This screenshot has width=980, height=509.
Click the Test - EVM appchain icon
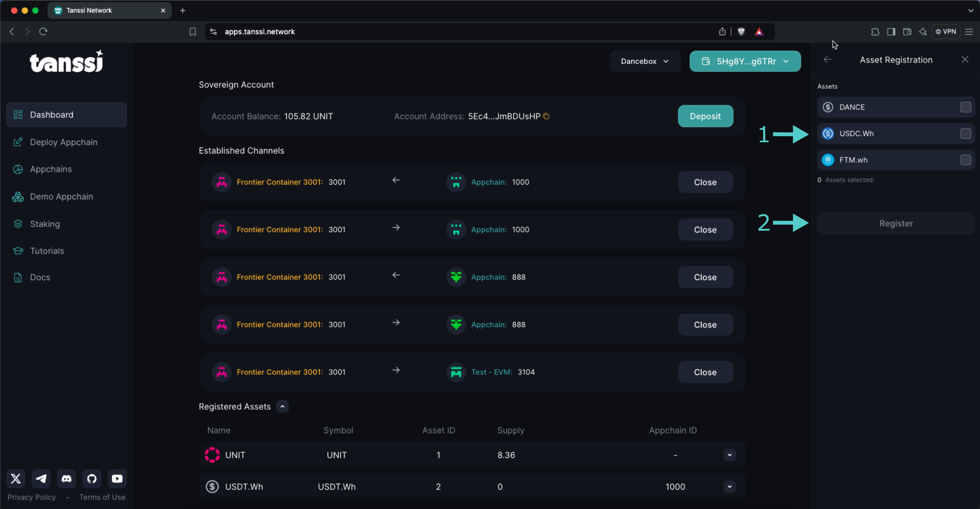coord(456,372)
